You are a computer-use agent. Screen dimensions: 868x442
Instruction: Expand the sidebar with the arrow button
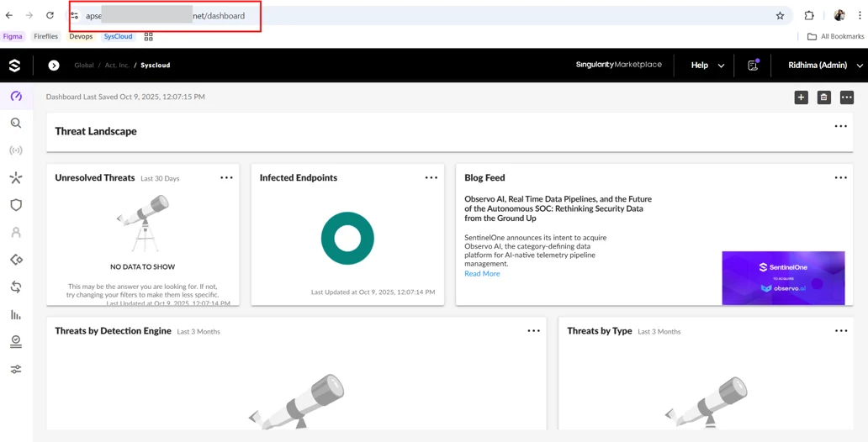coord(54,66)
